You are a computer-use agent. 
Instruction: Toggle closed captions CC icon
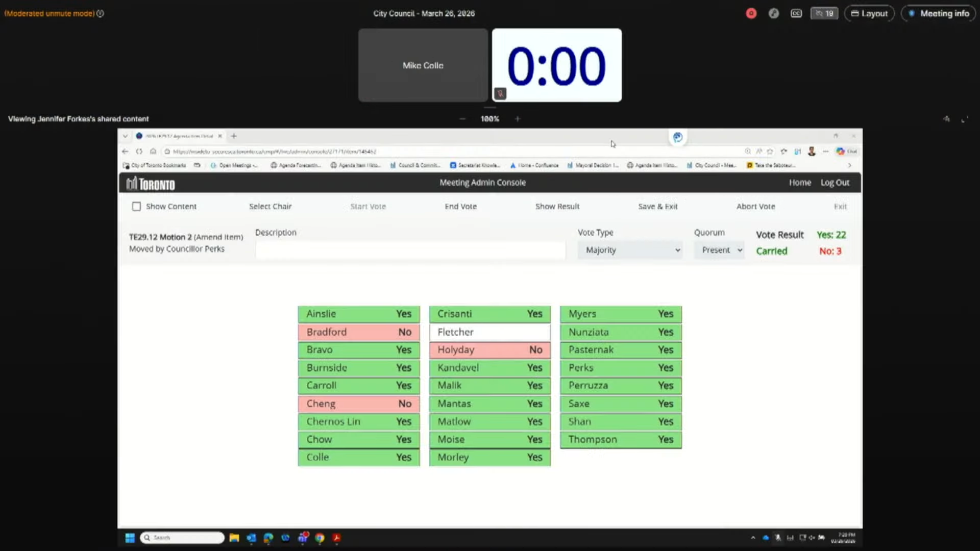pos(796,14)
